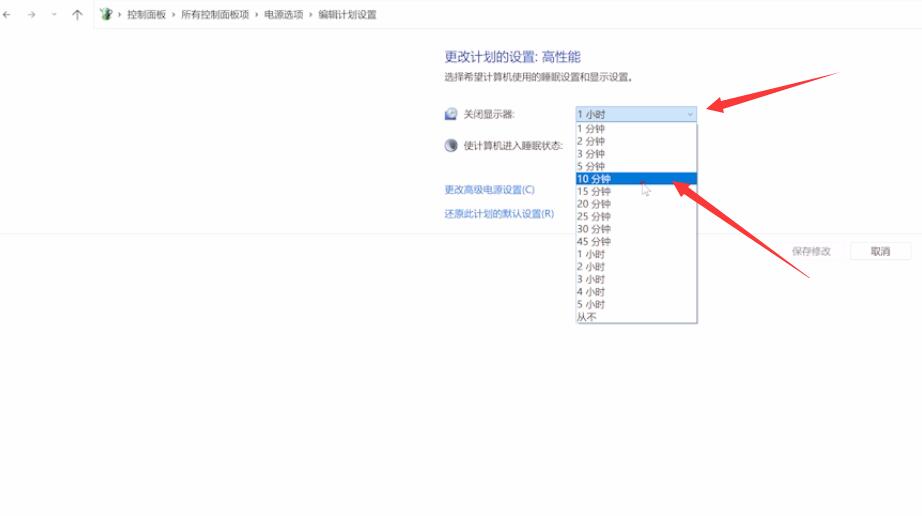The image size is (922, 516).
Task: Collapse the 关闭显示器 combo box
Action: (x=636, y=114)
